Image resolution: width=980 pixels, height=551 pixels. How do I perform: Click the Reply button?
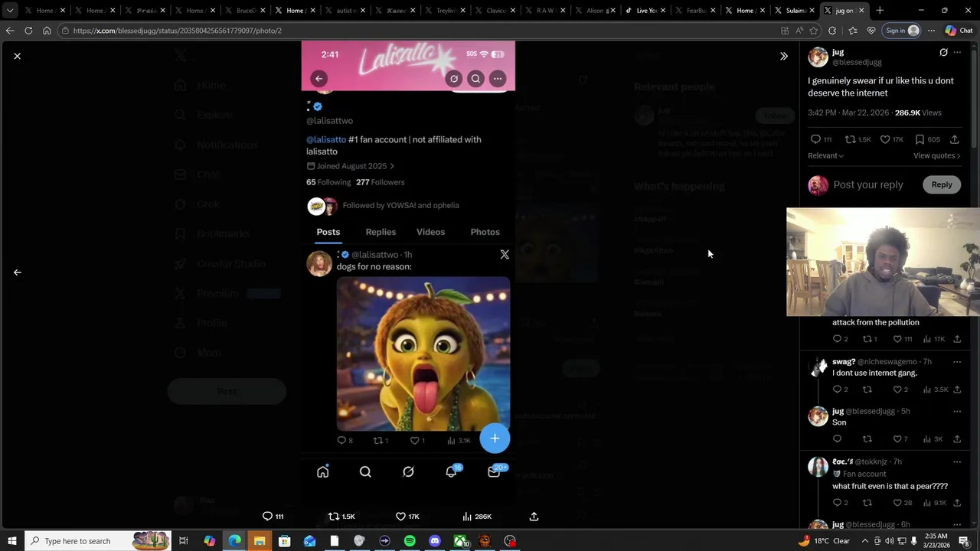point(942,184)
